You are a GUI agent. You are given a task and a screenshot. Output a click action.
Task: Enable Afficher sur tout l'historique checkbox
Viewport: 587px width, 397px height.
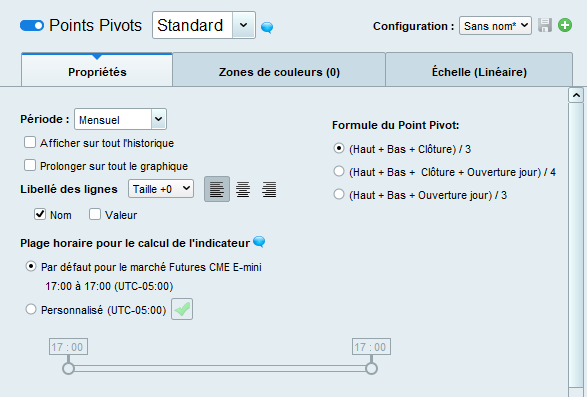click(30, 142)
